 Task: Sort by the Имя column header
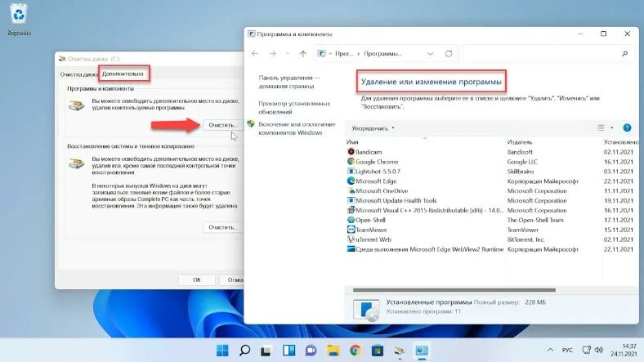[352, 142]
